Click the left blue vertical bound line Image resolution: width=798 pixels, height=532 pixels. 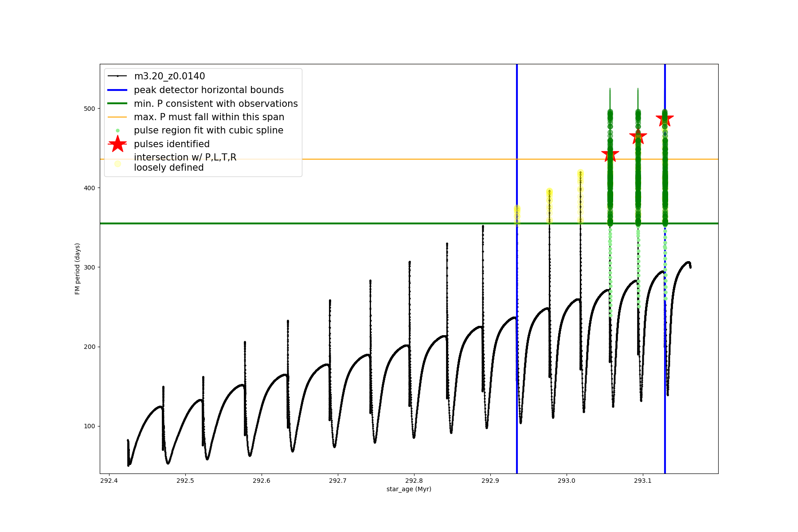(x=517, y=310)
